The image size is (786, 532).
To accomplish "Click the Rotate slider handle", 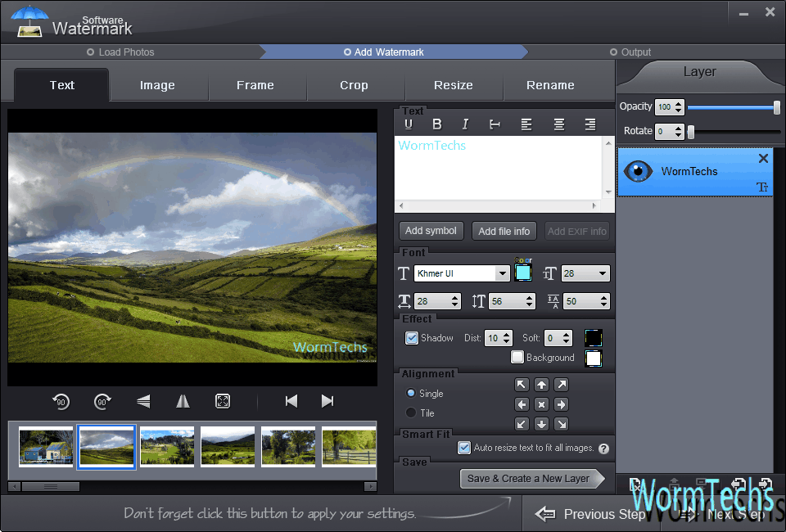I will pos(691,132).
